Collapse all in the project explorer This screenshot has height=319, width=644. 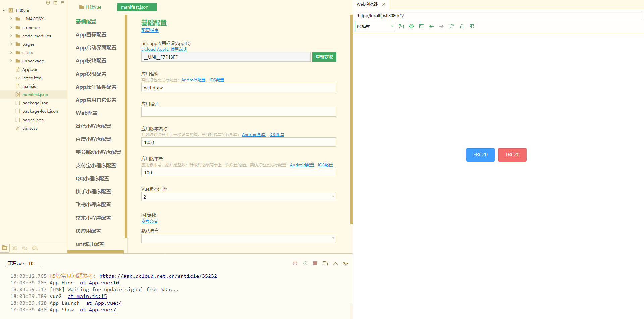55,3
